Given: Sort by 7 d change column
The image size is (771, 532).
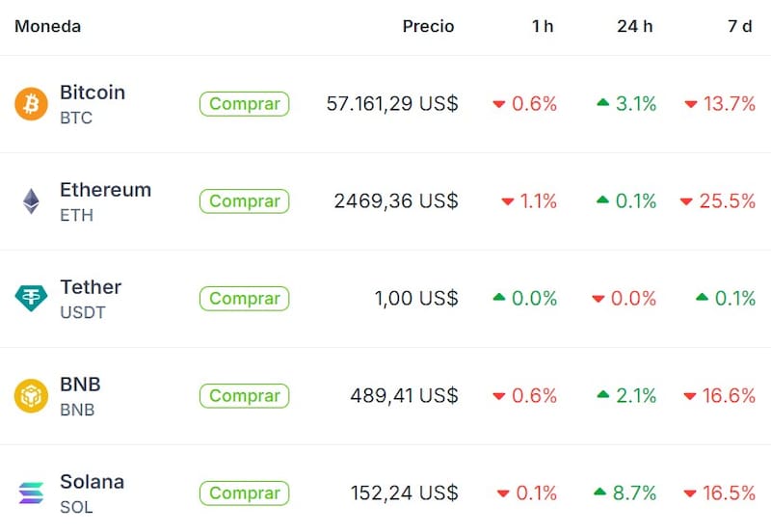Looking at the screenshot, I should click(x=740, y=27).
